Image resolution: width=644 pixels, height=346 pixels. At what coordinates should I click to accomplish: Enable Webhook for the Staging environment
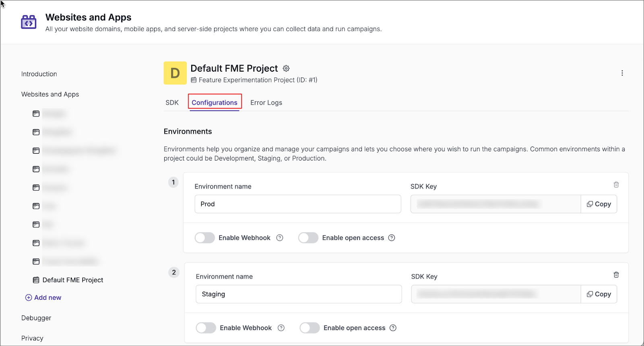click(206, 328)
